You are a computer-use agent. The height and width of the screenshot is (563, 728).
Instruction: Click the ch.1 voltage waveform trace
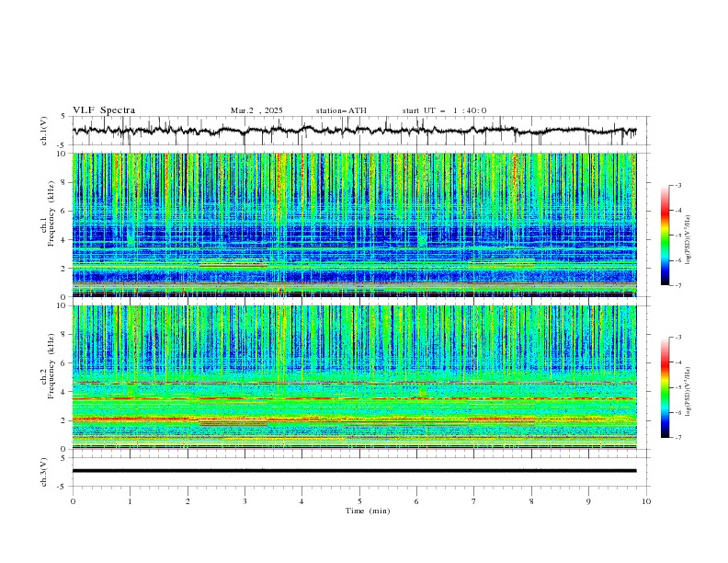354,131
